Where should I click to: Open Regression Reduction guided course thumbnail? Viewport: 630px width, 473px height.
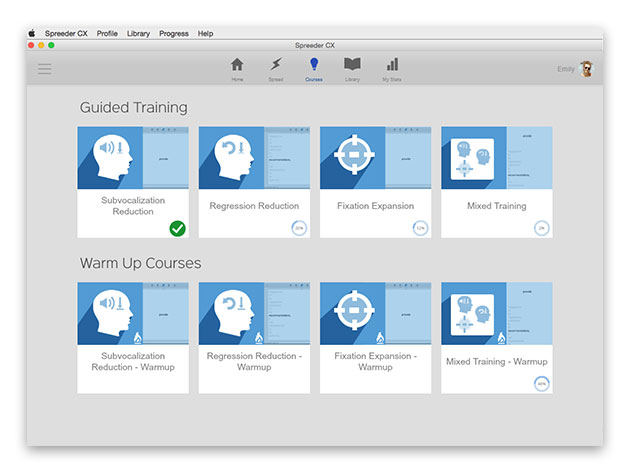pos(254,158)
